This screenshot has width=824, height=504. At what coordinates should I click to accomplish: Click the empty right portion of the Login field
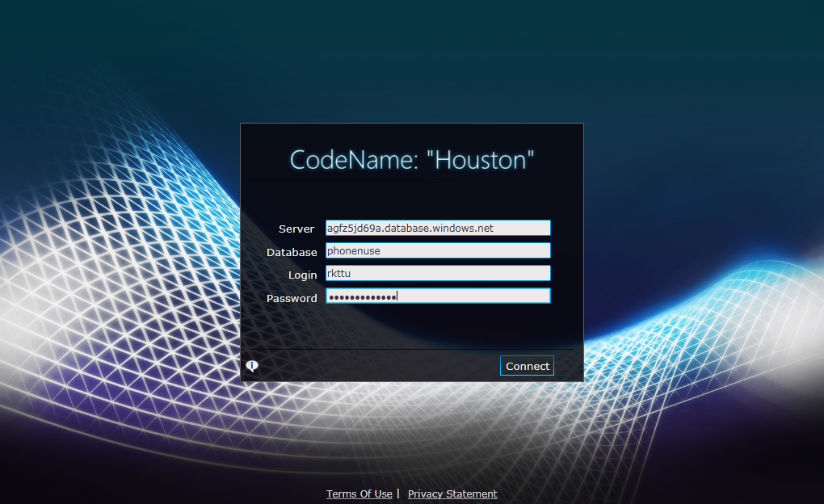[x=485, y=273]
